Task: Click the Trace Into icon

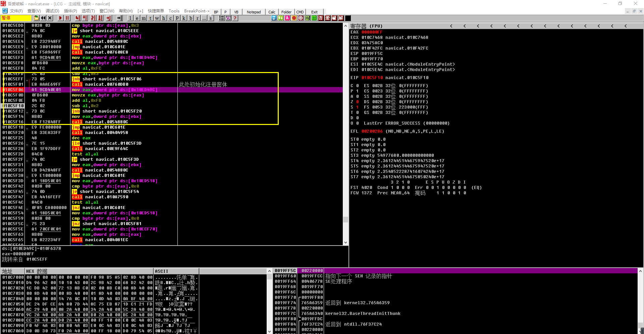Action: (93, 18)
